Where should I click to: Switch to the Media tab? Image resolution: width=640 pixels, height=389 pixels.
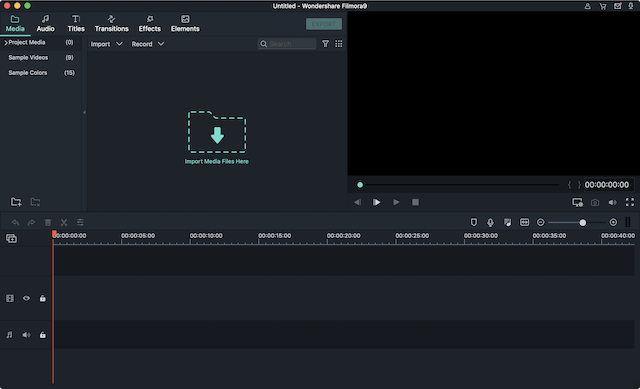coord(15,24)
